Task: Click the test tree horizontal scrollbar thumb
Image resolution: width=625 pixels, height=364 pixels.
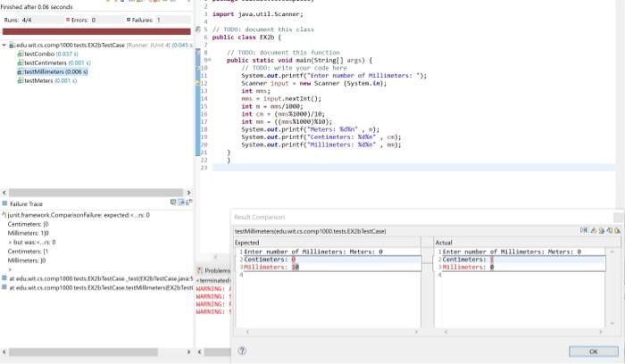Action: (x=96, y=193)
